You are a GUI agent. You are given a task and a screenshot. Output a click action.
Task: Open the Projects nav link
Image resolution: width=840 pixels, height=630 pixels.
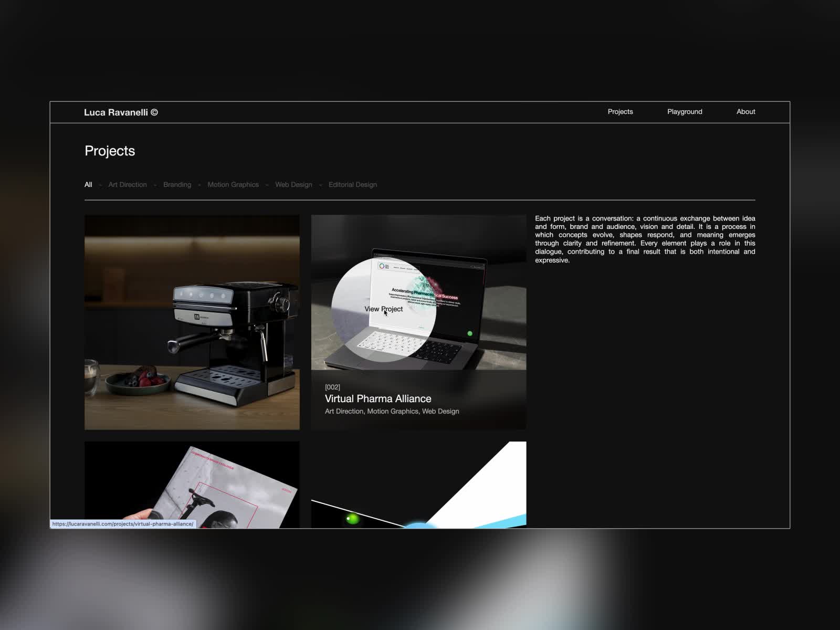click(x=620, y=112)
